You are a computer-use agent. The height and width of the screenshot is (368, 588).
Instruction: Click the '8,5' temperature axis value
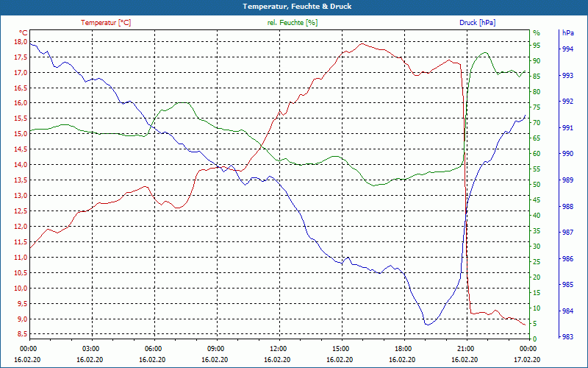coord(22,334)
